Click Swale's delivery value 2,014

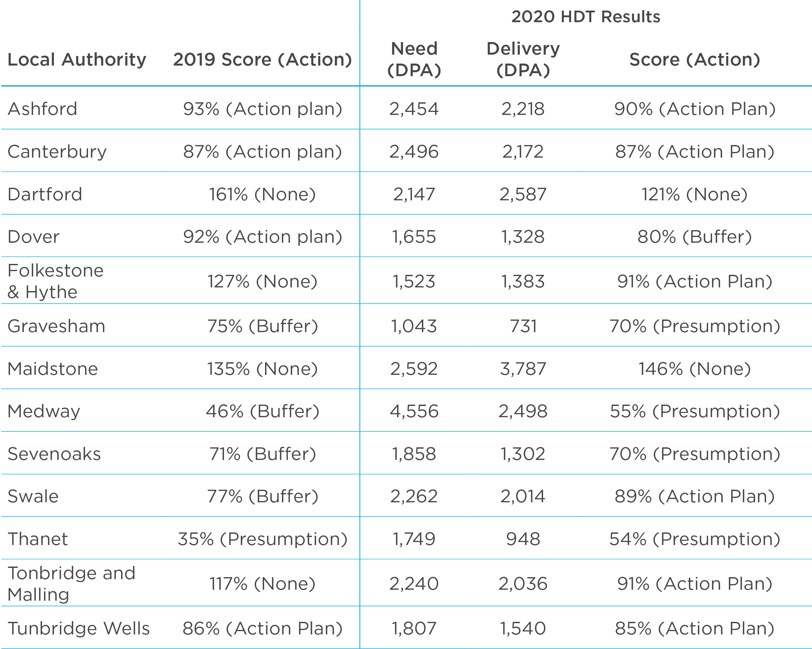523,496
